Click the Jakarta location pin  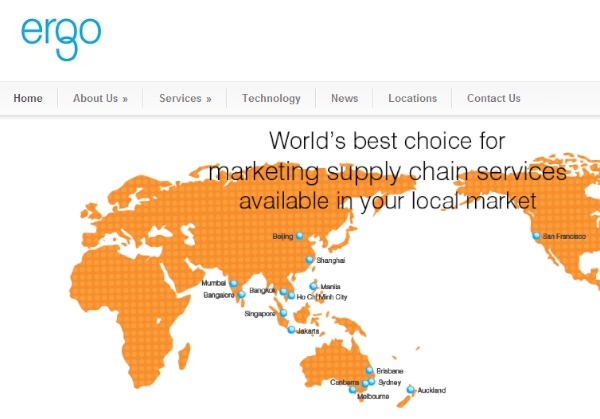click(x=291, y=330)
